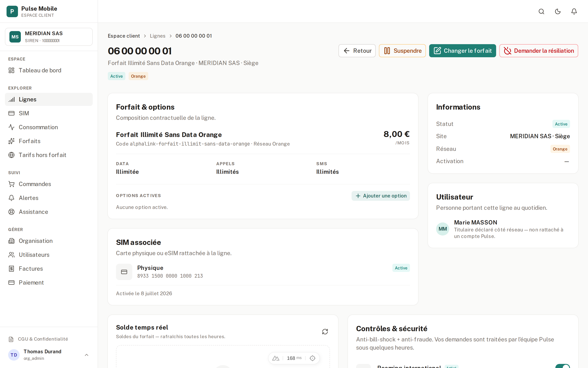Open the search icon in header
The width and height of the screenshot is (588, 368).
click(541, 11)
